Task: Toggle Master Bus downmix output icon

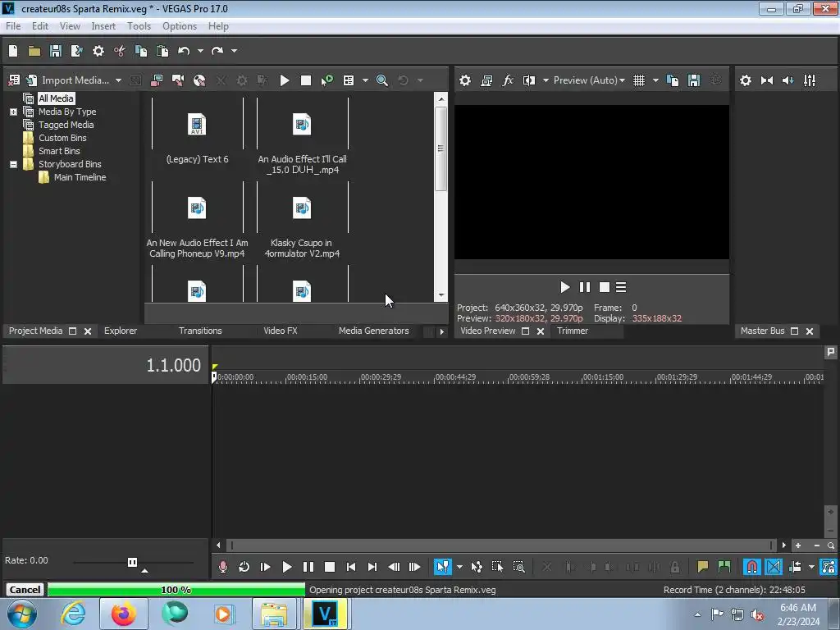Action: point(767,80)
